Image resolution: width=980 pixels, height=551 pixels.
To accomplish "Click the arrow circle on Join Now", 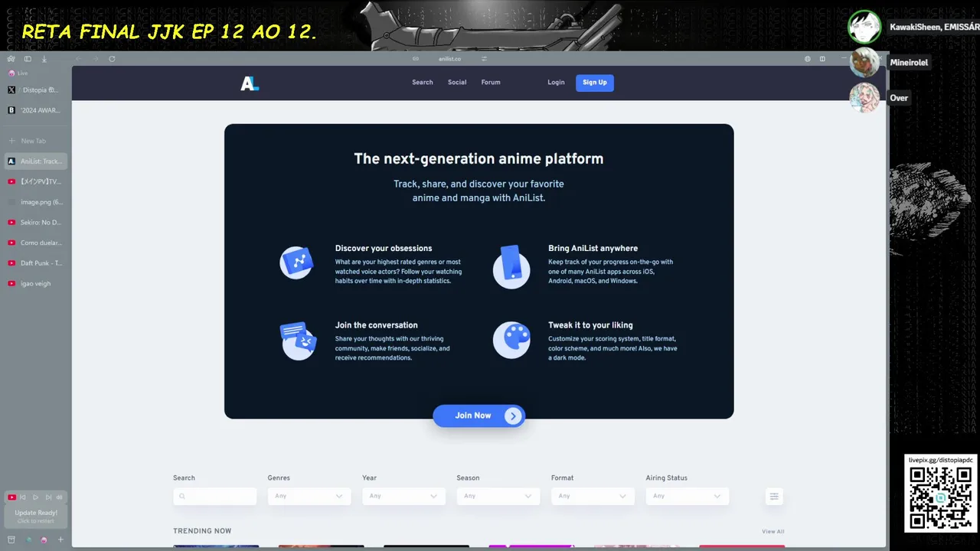I will (513, 416).
